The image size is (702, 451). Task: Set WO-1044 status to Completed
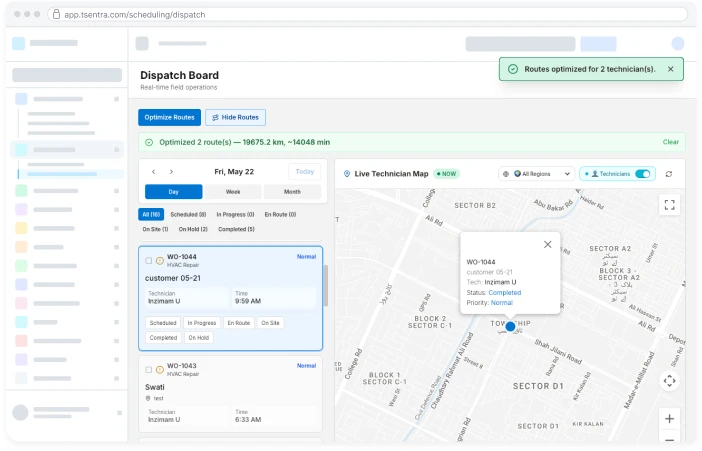pyautogui.click(x=163, y=338)
